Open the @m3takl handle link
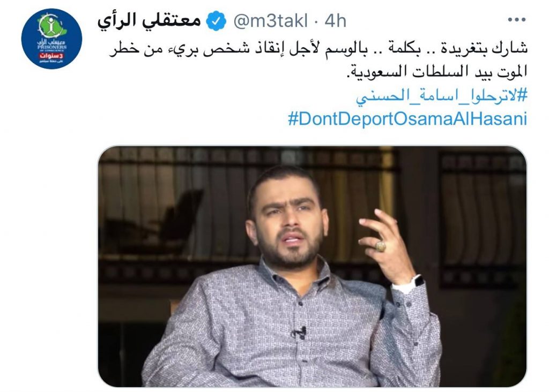549x392 pixels. click(x=270, y=21)
